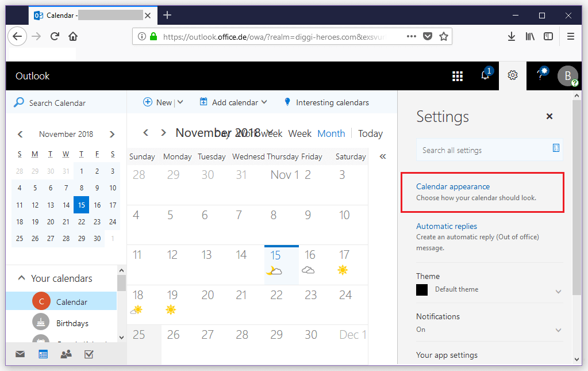
Task: Open Interesting calendars
Action: [326, 102]
